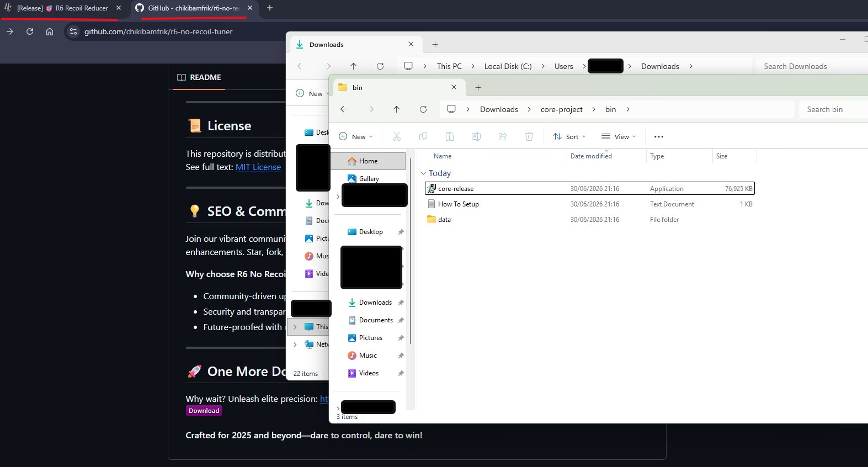Go back in the bin Explorer window
Viewport: 868px width, 467px height.
[344, 109]
